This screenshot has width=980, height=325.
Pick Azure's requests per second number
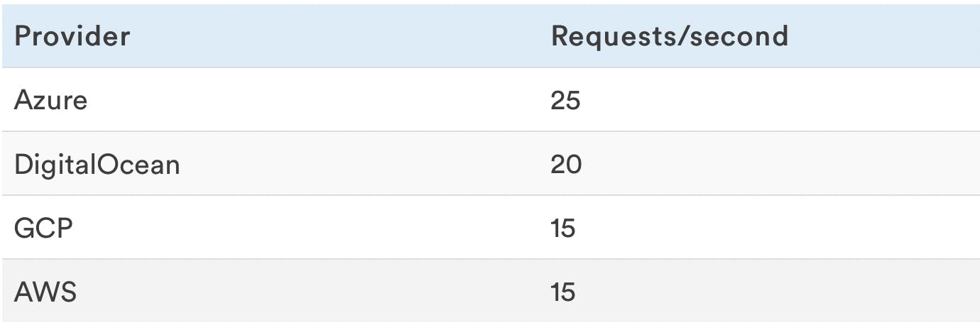tap(565, 100)
